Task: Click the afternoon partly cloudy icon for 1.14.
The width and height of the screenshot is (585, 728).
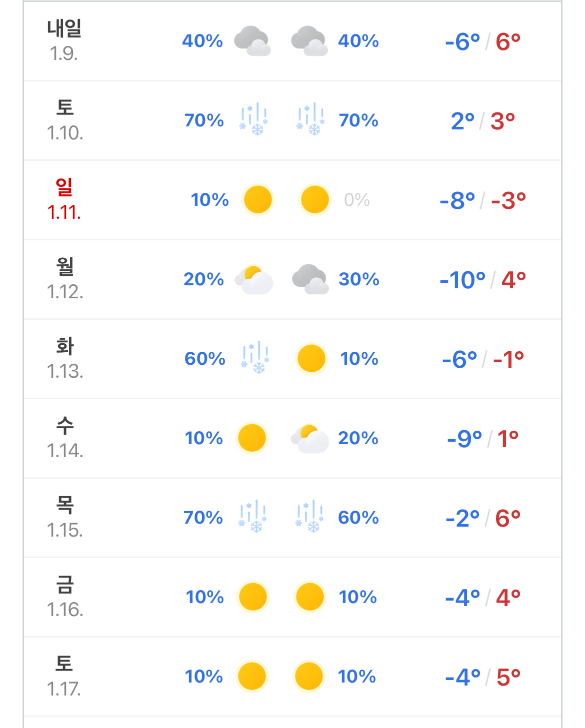Action: point(310,438)
